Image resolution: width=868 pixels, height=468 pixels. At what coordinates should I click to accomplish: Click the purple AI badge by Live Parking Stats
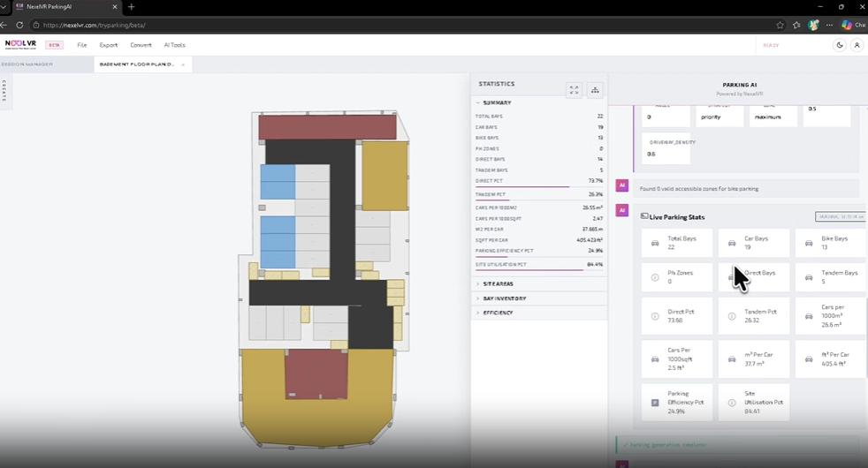622,210
